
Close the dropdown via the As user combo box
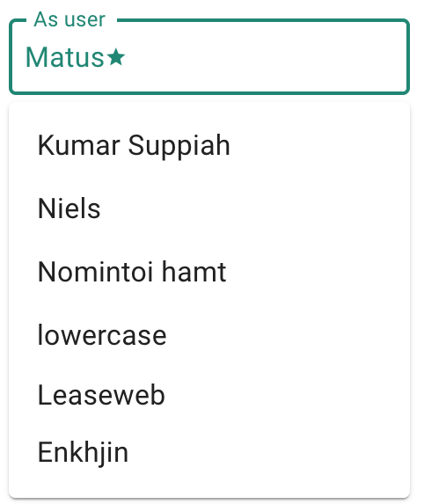point(209,57)
